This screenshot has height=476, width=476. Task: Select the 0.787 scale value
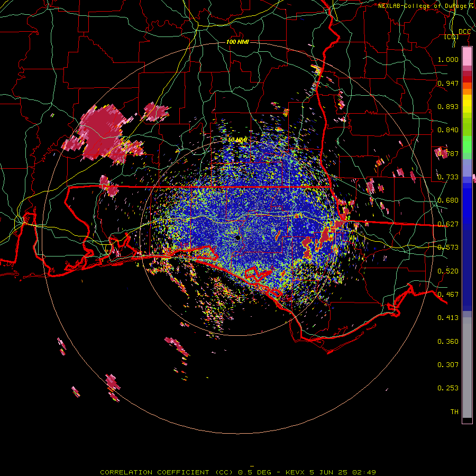coord(448,153)
